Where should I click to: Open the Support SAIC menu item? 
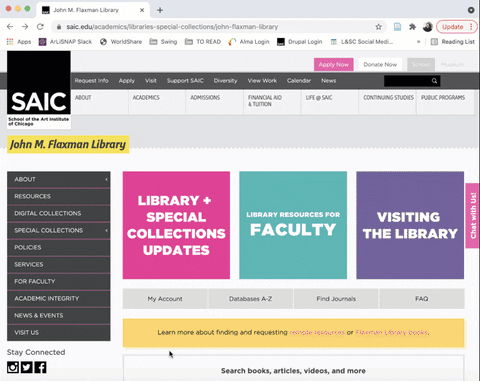pos(185,81)
